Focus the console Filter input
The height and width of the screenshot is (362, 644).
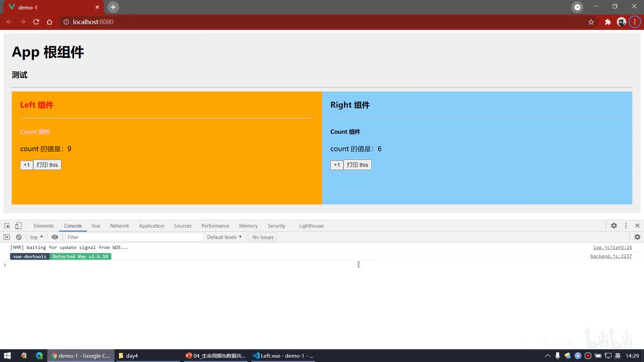[134, 237]
